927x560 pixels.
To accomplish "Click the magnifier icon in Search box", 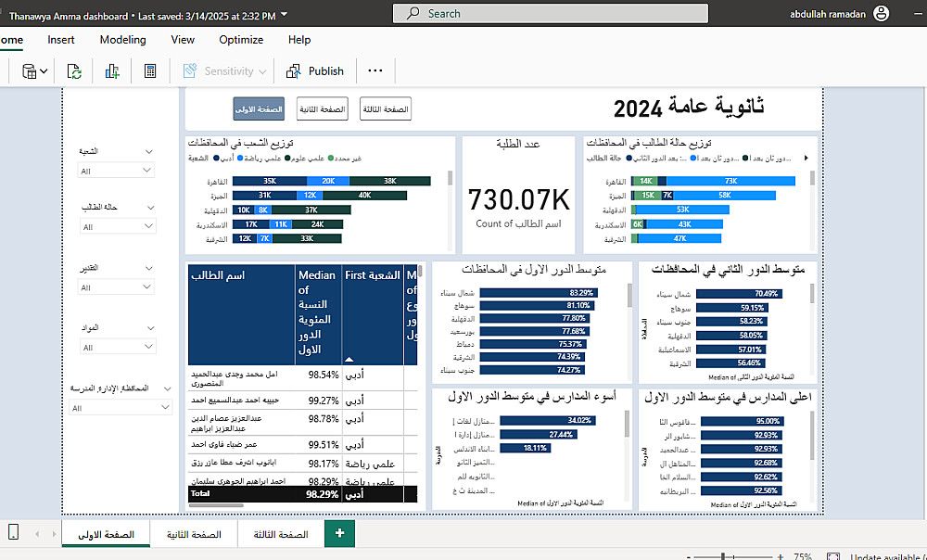I will tap(413, 13).
